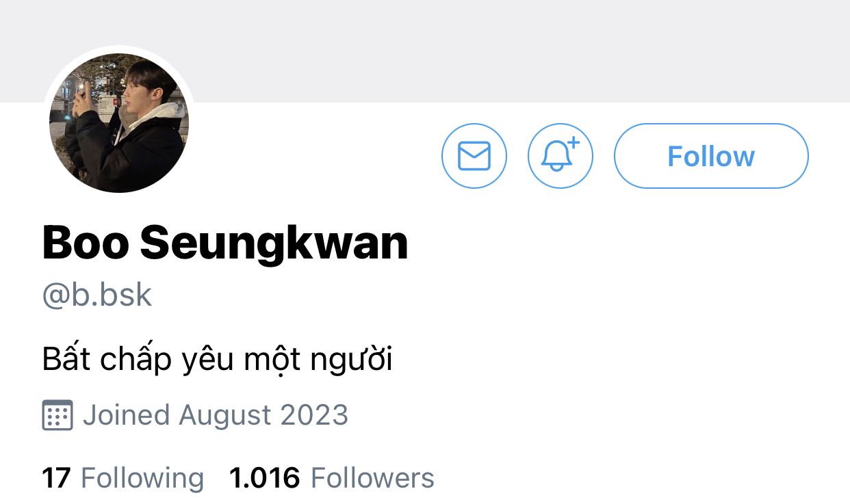This screenshot has width=850, height=504.
Task: Click the word Followers
Action: point(373,478)
